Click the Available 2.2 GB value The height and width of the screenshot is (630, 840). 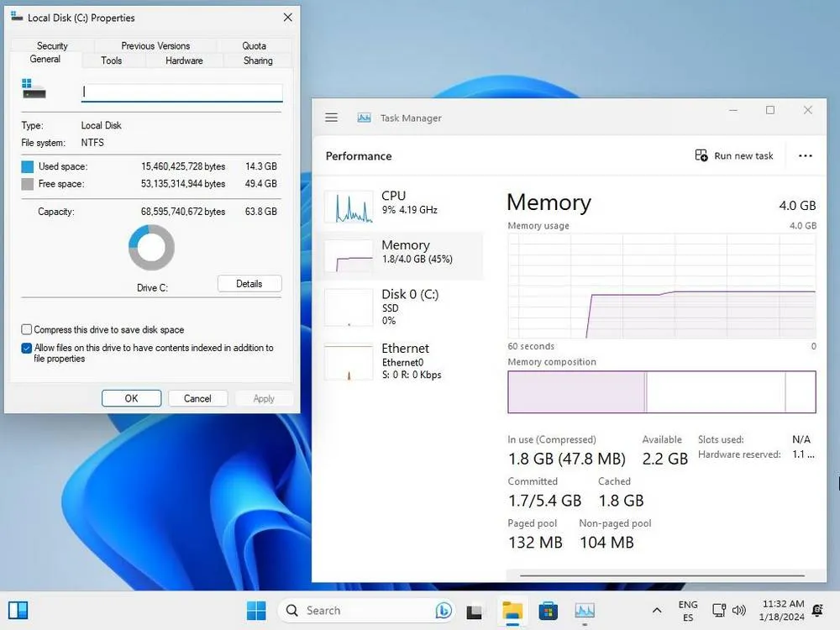[x=664, y=459]
